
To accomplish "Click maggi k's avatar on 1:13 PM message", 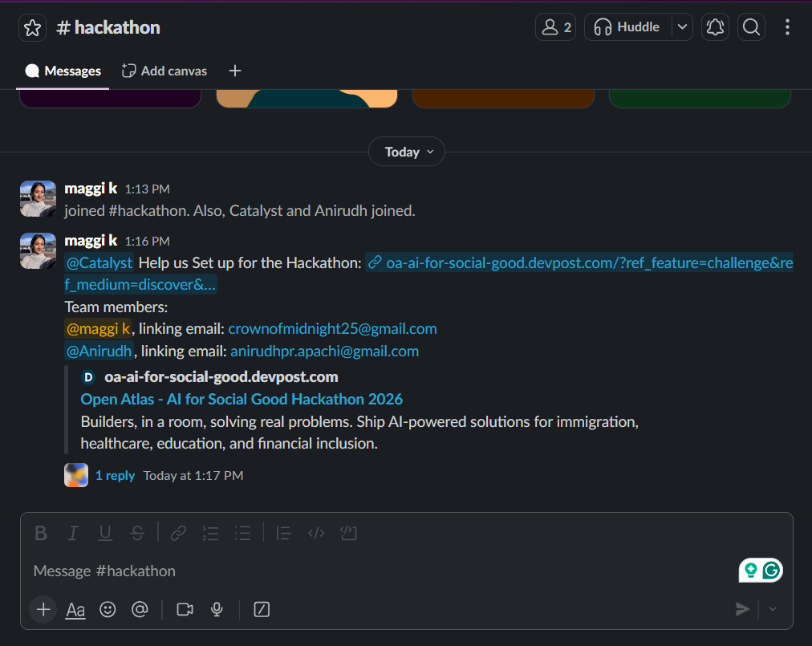I will click(x=38, y=198).
